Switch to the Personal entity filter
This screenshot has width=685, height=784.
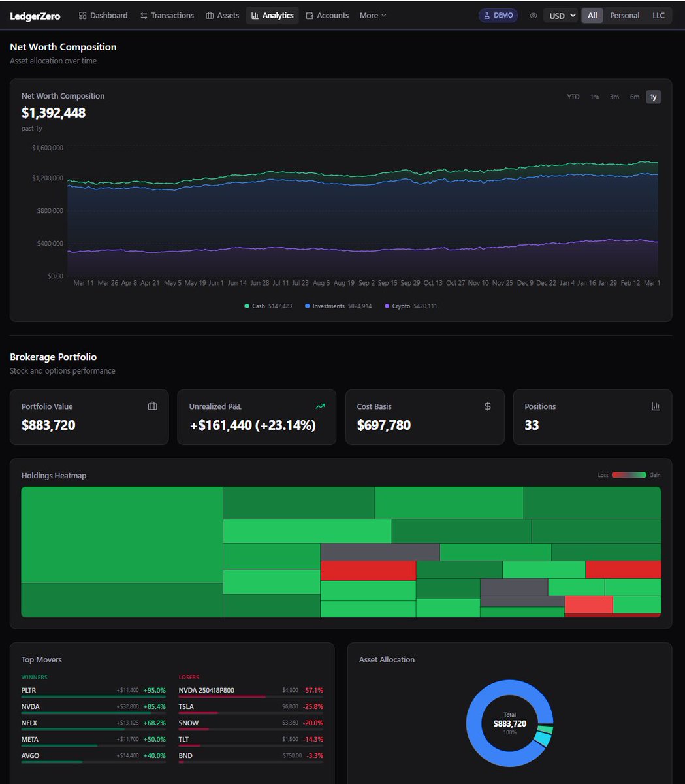click(x=624, y=15)
